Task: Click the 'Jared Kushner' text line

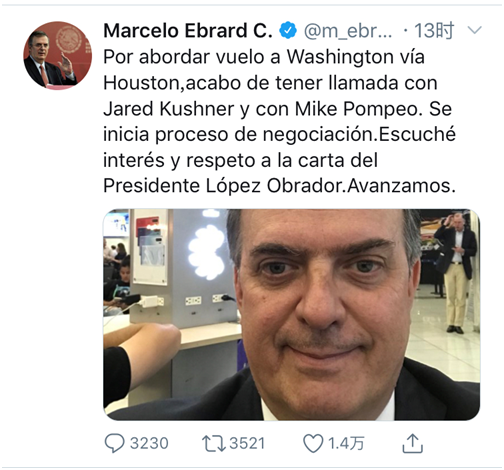Action: [169, 109]
